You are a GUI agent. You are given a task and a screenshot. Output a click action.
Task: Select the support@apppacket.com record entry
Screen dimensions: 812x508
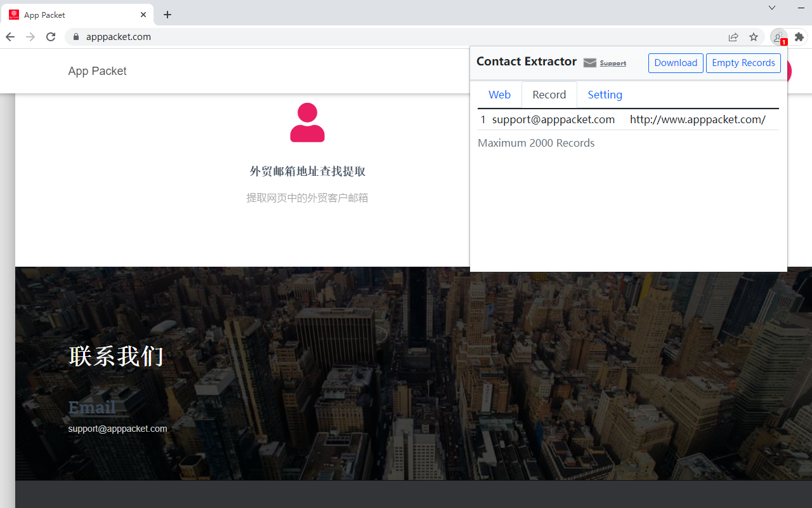pos(553,119)
